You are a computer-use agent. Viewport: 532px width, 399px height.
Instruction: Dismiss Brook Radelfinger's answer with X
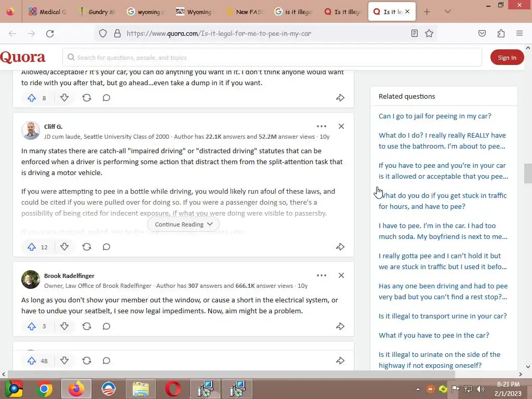pyautogui.click(x=341, y=275)
